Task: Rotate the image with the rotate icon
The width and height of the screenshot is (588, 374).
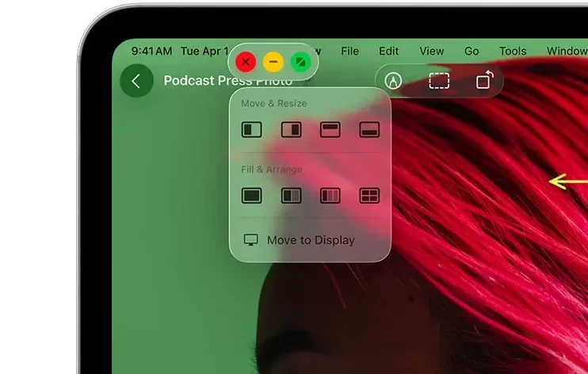Action: [484, 81]
